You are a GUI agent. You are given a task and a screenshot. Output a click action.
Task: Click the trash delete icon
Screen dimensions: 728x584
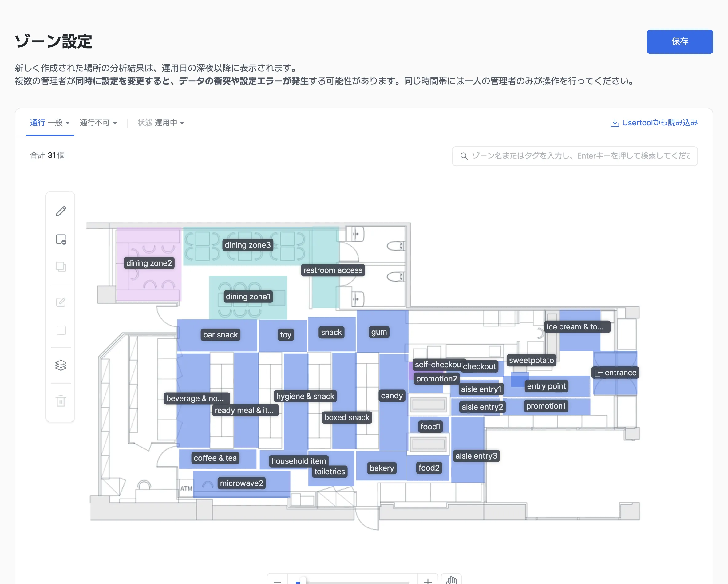(x=61, y=401)
